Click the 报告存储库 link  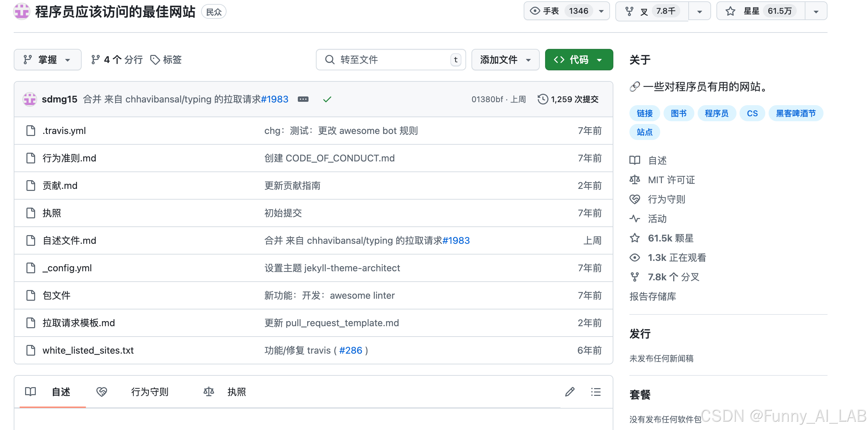pyautogui.click(x=653, y=296)
